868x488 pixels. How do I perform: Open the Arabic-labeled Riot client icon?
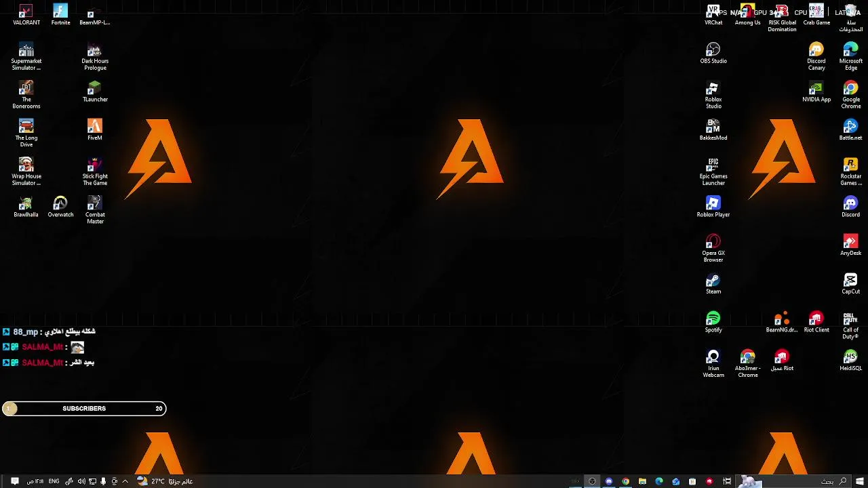point(782,361)
